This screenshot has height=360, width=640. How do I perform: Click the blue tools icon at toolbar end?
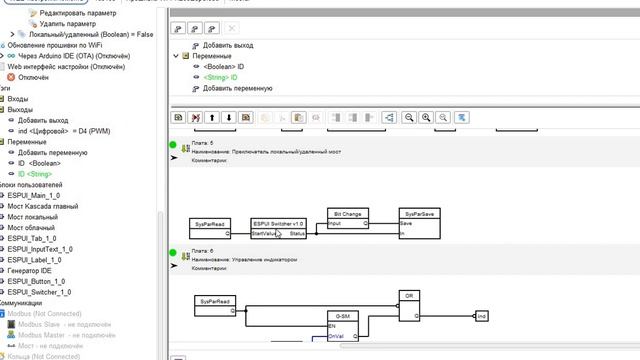click(x=462, y=118)
